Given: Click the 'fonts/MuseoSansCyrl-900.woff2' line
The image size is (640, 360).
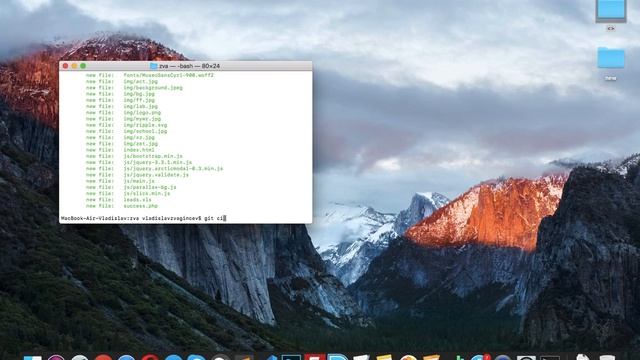Looking at the screenshot, I should pos(149,75).
